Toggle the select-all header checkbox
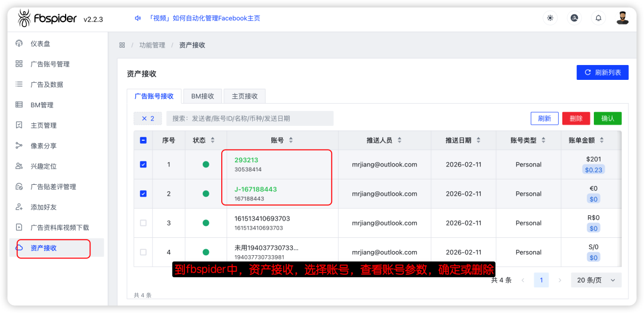Viewport: 644px width, 313px height. pyautogui.click(x=143, y=140)
